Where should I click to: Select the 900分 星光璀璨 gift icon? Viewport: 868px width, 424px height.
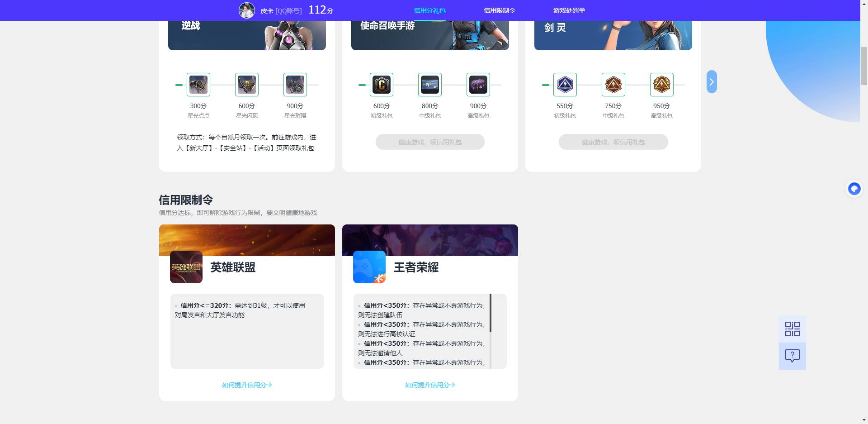[x=295, y=85]
